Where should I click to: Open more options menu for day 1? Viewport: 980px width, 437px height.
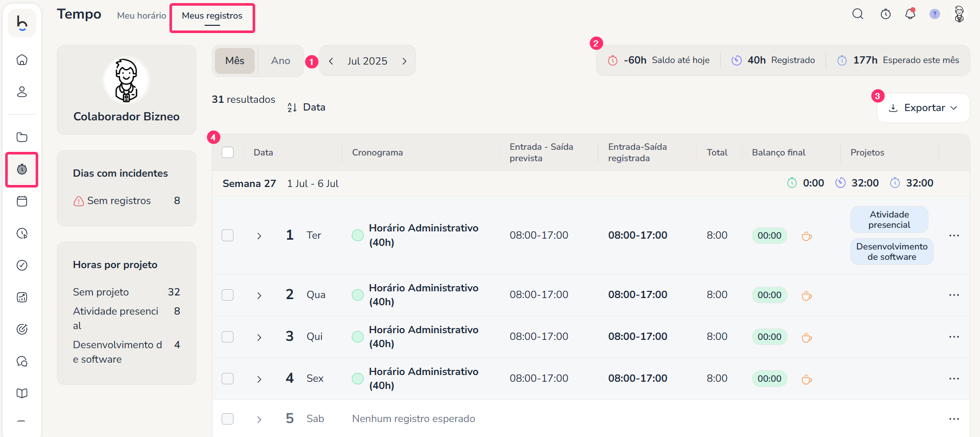pos(954,236)
